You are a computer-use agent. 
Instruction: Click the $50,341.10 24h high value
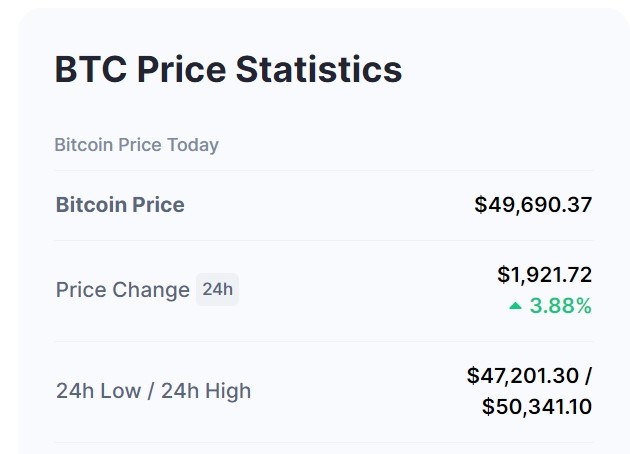point(537,406)
